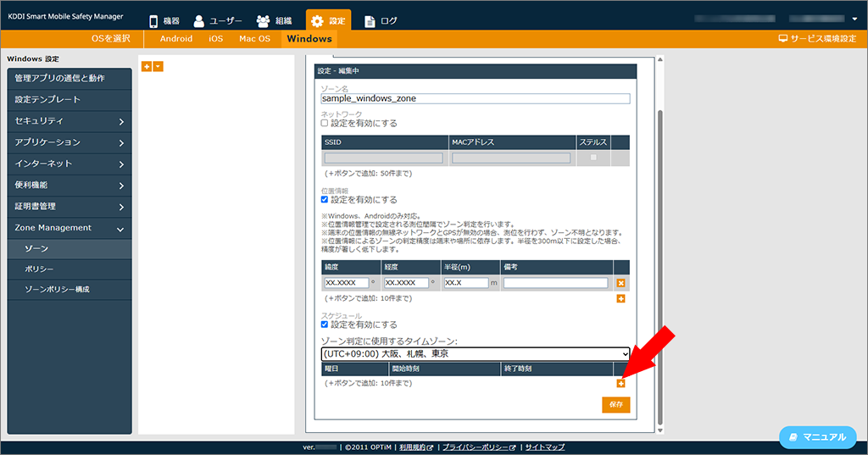
Task: Click KDDI Smart Mobile Safety Manager logo
Action: [65, 17]
